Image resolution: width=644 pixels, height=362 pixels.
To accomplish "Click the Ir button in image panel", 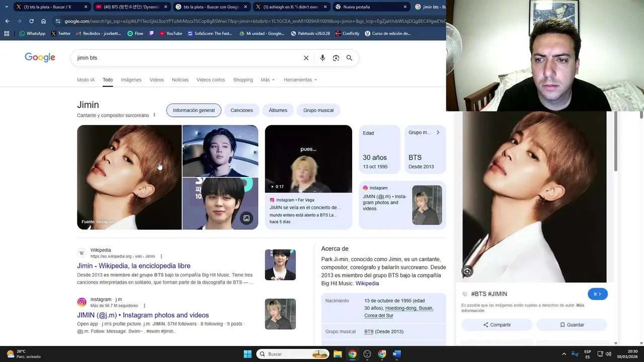I will (x=598, y=294).
